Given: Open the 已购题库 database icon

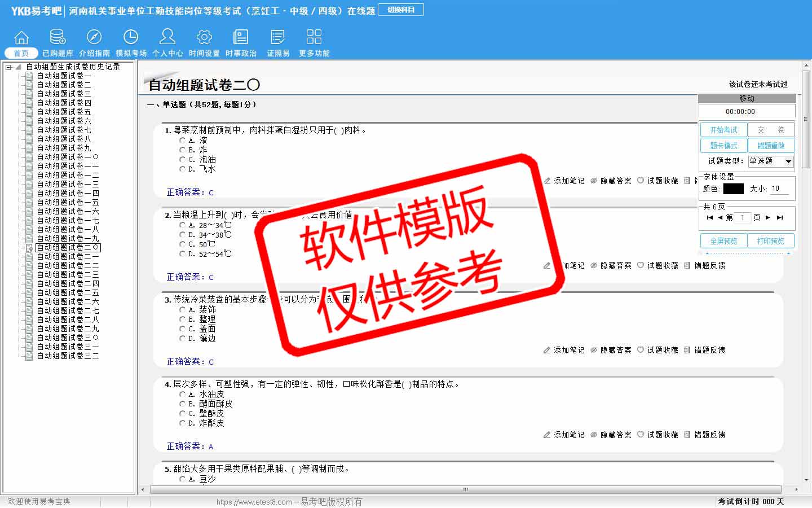Looking at the screenshot, I should (x=58, y=38).
